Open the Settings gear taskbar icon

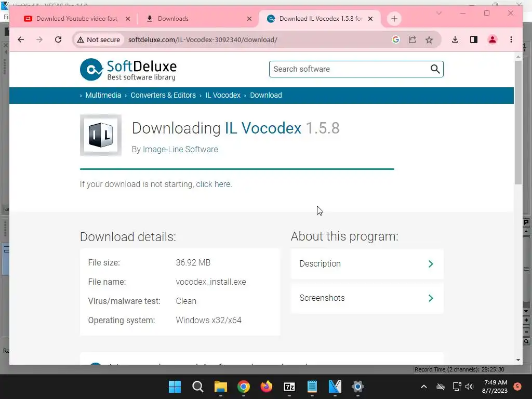[357, 387]
